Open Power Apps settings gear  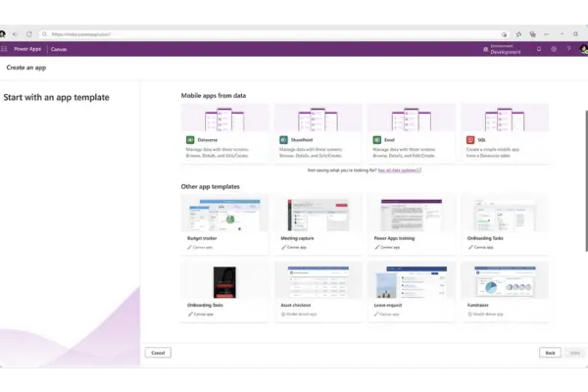pos(554,49)
